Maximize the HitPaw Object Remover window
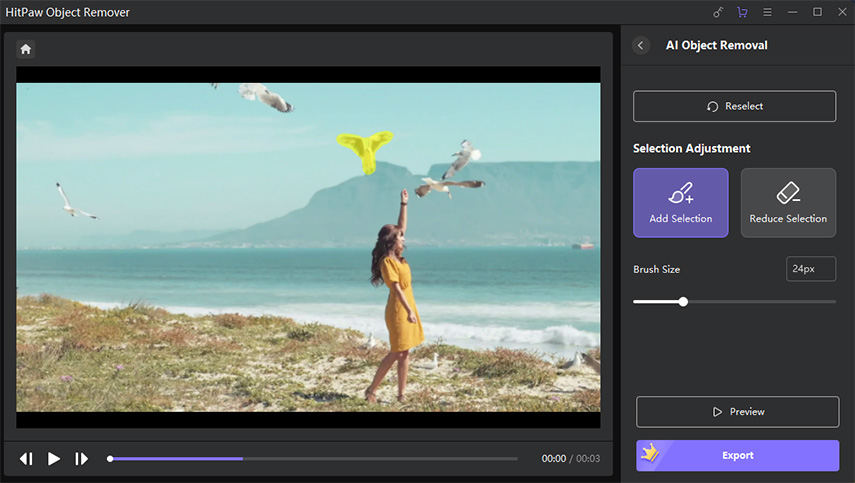The width and height of the screenshot is (855, 483). coord(817,12)
